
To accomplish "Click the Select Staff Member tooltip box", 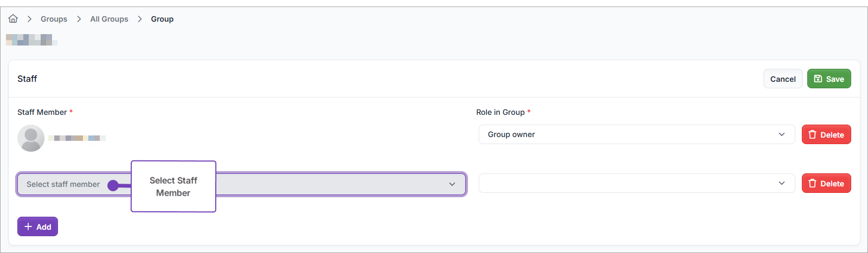I will coord(173,186).
